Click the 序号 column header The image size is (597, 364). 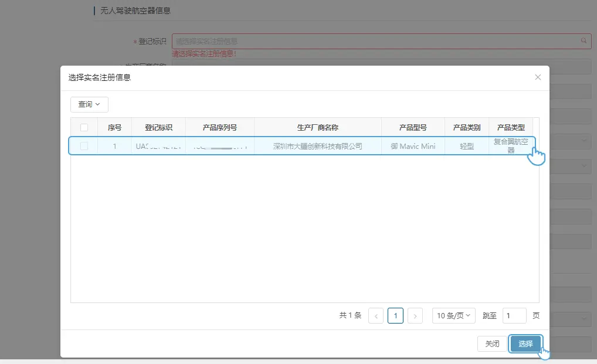point(115,127)
